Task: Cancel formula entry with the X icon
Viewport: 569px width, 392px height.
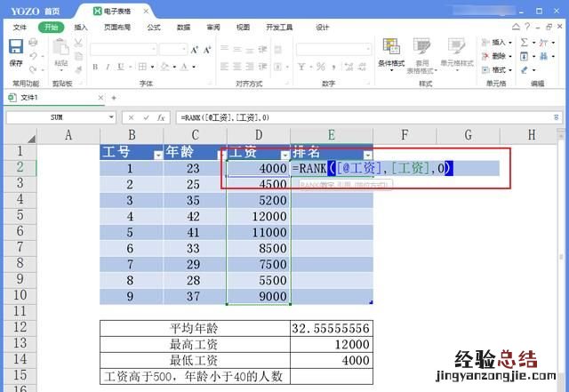Action: (x=131, y=116)
